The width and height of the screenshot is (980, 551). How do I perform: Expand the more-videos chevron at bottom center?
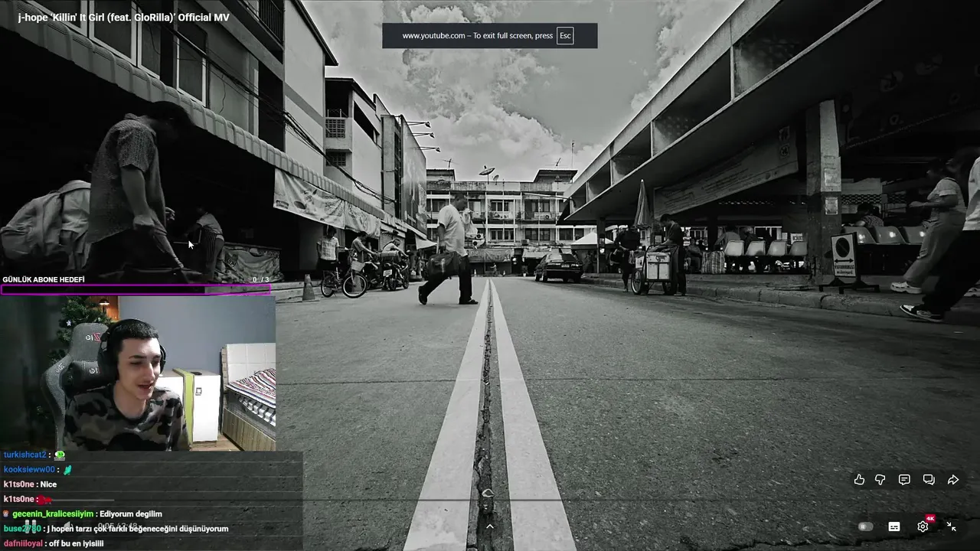pyautogui.click(x=490, y=526)
